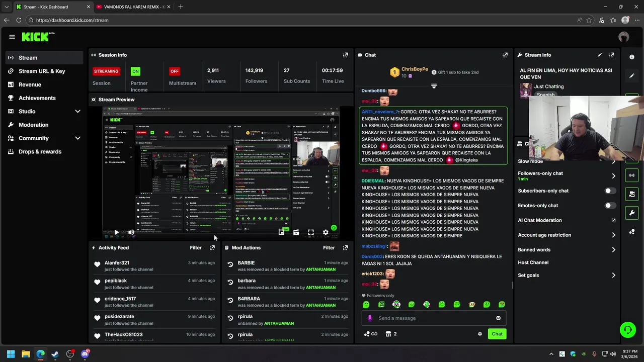Play the stream preview video
The height and width of the screenshot is (362, 644).
116,232
